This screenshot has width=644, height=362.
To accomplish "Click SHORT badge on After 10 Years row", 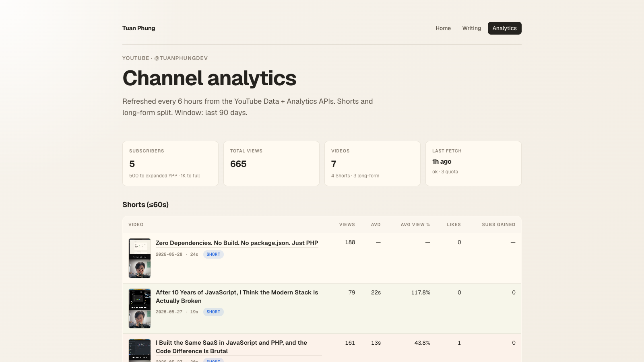I will (x=213, y=312).
